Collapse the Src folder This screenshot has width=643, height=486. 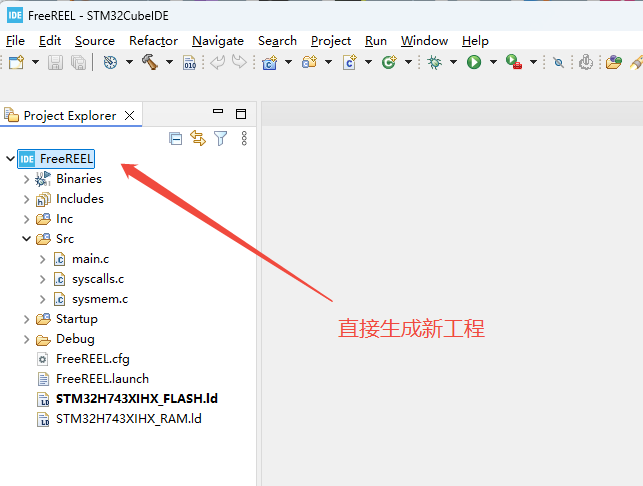point(27,239)
